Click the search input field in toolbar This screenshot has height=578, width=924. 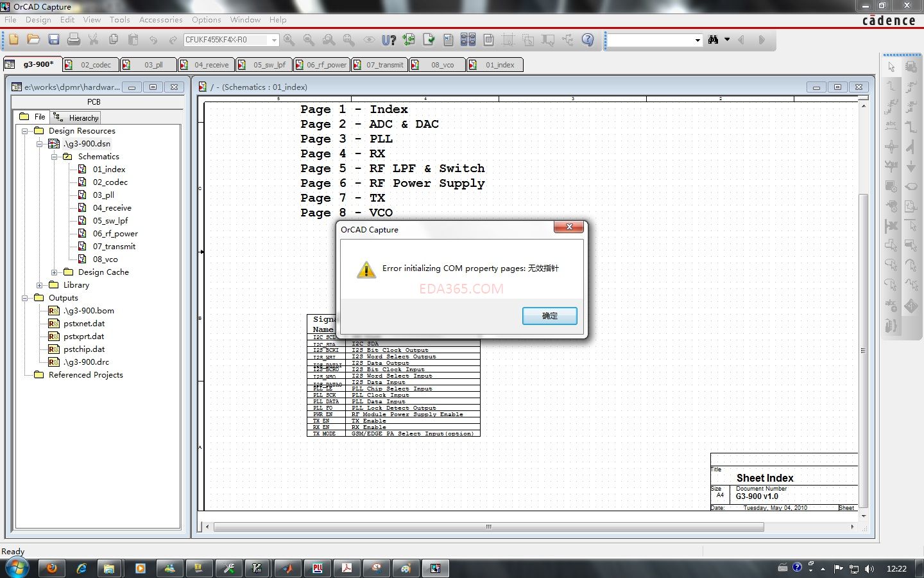click(651, 40)
